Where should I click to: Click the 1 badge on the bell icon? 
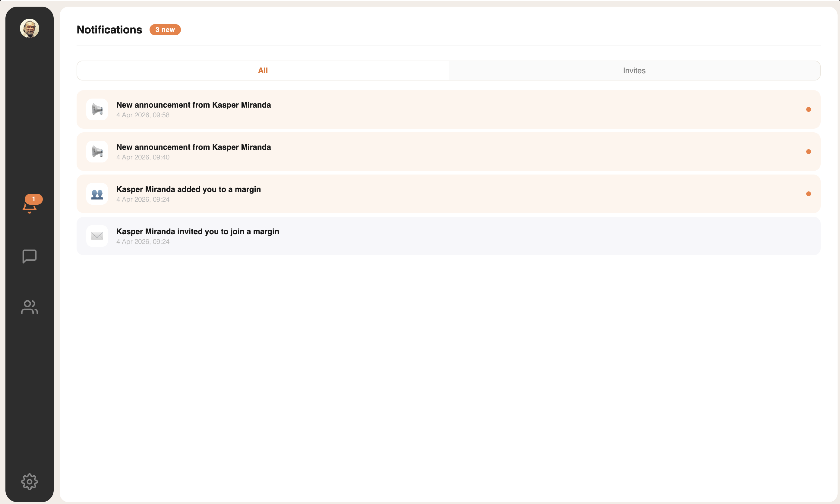click(x=33, y=199)
